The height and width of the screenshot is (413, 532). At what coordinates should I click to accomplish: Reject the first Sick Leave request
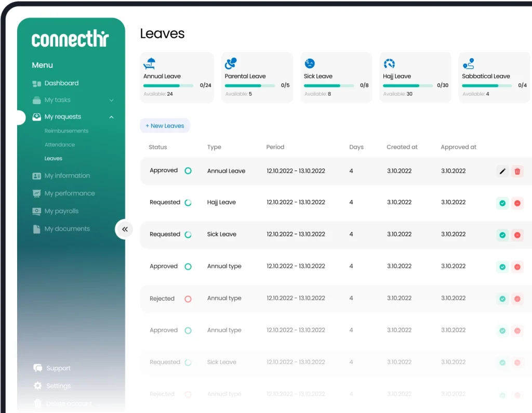517,235
